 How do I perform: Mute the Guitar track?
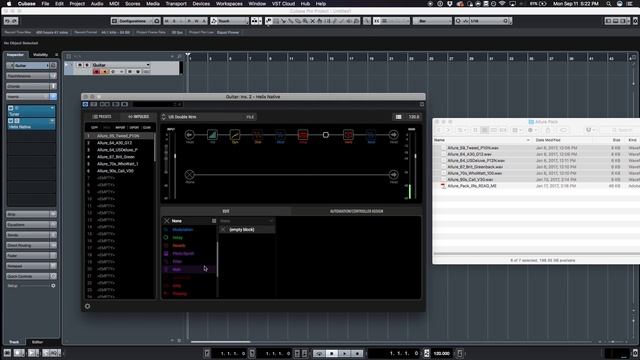pyautogui.click(x=80, y=65)
